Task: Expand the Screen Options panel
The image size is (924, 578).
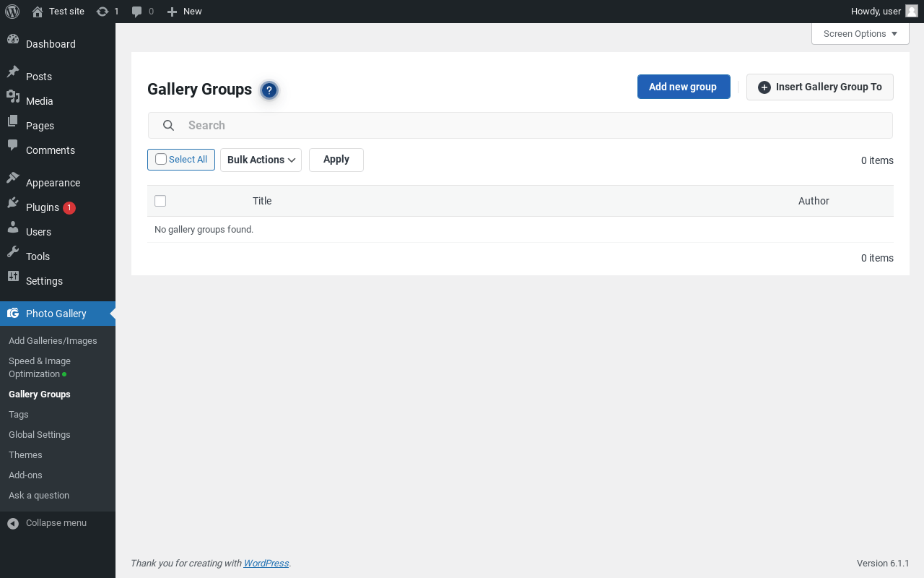Action: (860, 34)
